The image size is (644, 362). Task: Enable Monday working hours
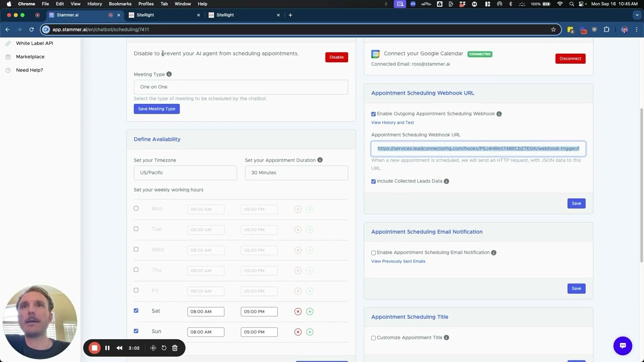point(136,208)
